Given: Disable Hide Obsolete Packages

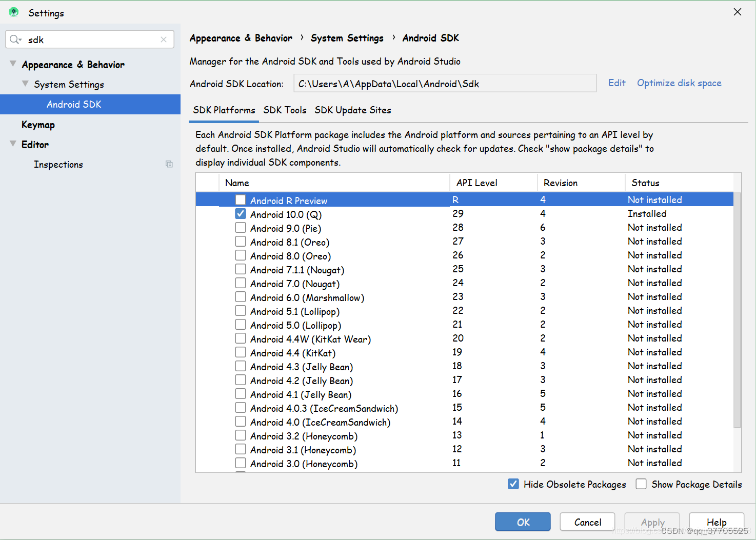Looking at the screenshot, I should point(513,484).
